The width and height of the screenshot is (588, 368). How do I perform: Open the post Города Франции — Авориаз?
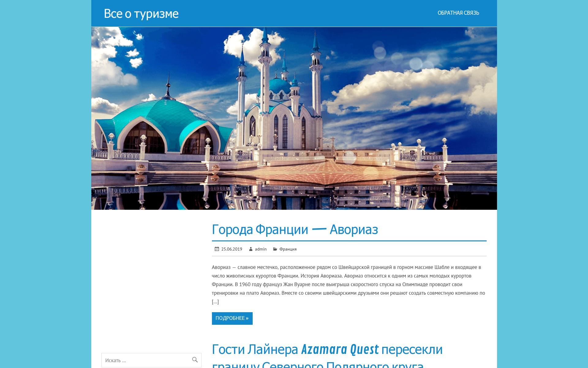coord(295,229)
